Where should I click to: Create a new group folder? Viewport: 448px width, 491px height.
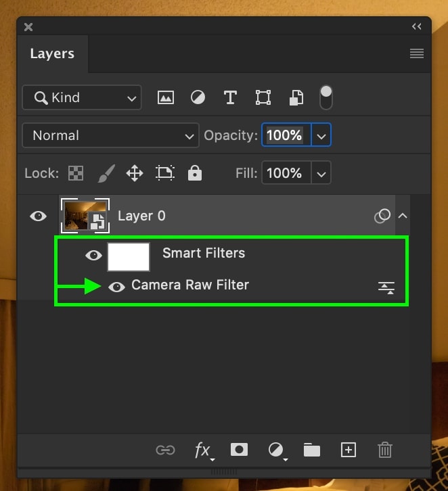pos(312,450)
